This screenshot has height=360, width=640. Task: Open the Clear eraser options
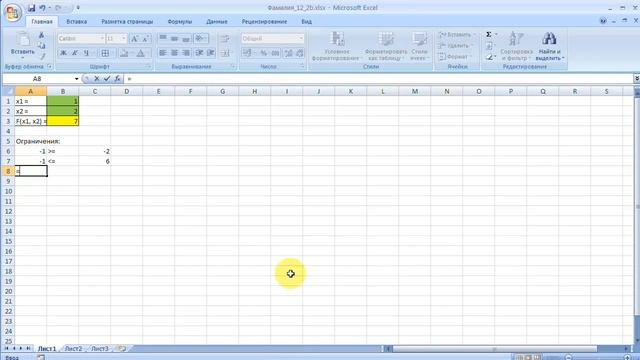click(x=490, y=57)
